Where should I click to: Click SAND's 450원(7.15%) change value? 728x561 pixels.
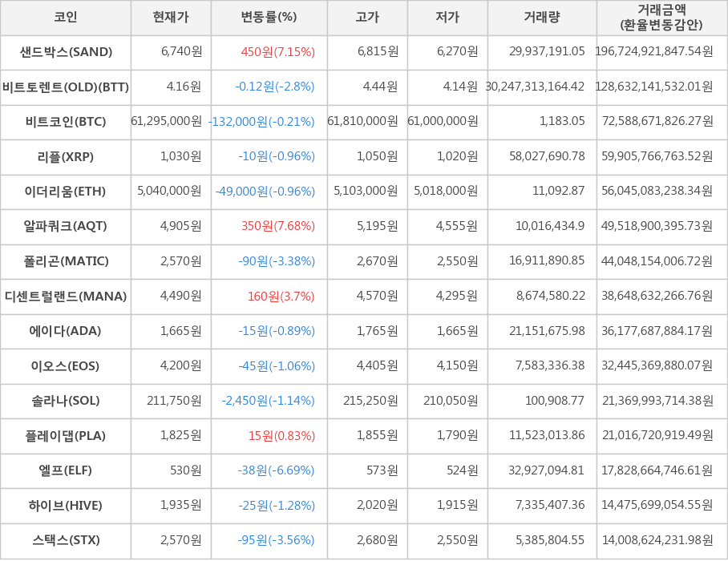click(277, 52)
